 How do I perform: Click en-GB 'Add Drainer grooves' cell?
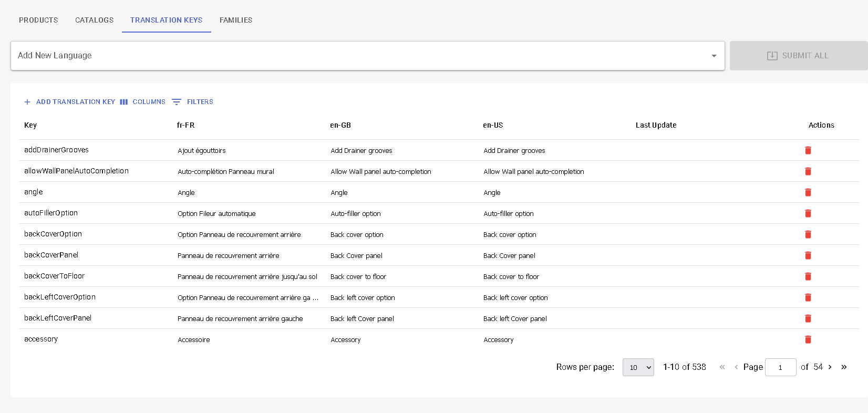361,151
